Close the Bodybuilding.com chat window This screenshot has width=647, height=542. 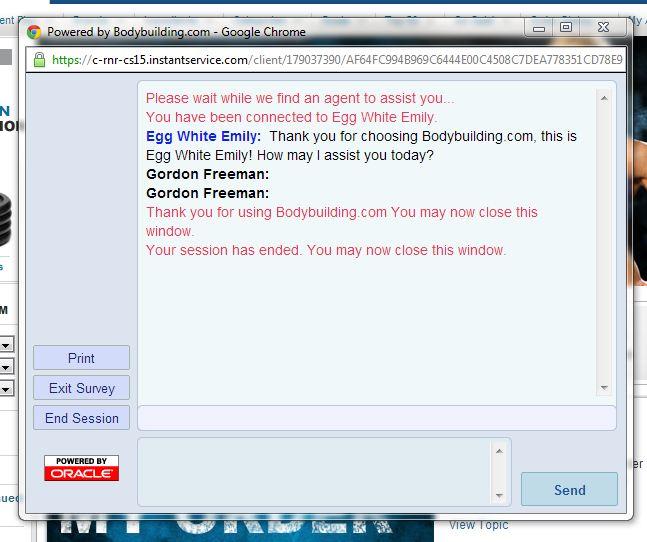click(603, 27)
